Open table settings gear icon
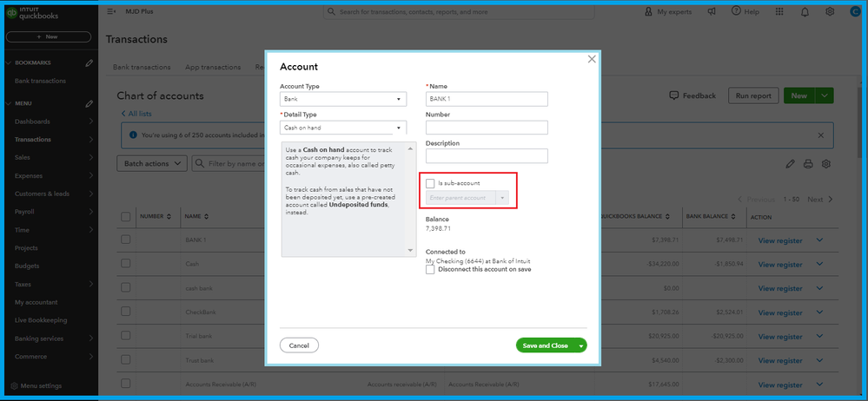The height and width of the screenshot is (401, 868). coord(826,164)
